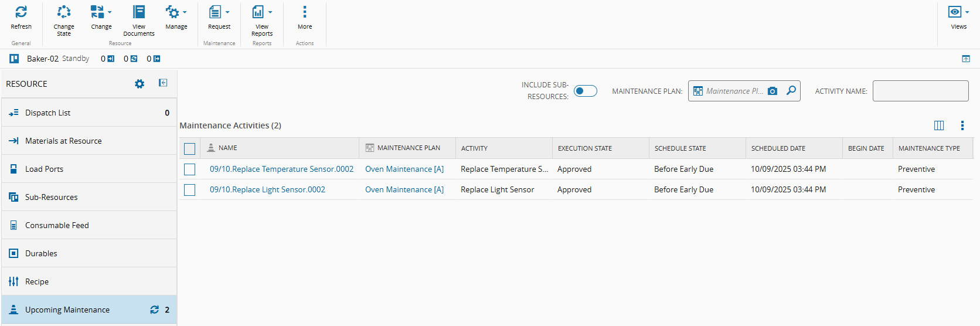The image size is (980, 326).
Task: Click 'Replace Light Sensor' activity cell
Action: pos(498,189)
